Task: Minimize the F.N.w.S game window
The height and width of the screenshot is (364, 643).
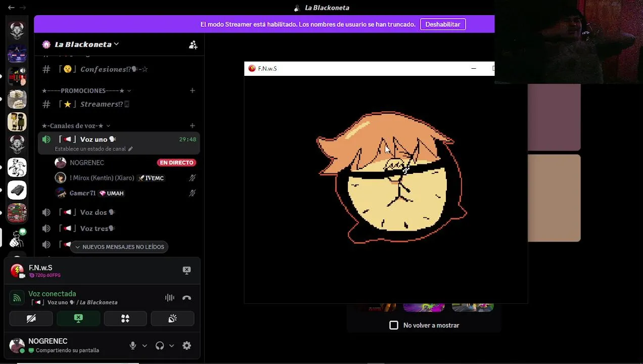Action: (474, 68)
